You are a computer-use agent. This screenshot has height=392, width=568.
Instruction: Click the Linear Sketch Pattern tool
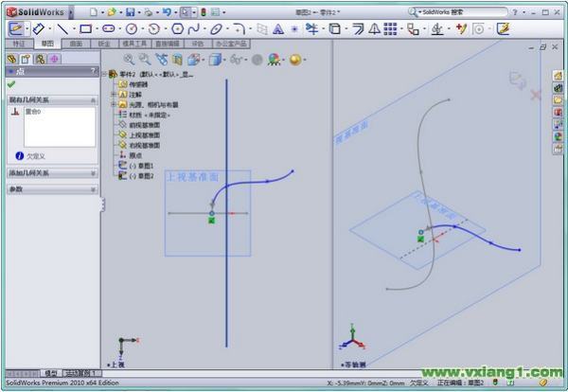pyautogui.click(x=390, y=28)
